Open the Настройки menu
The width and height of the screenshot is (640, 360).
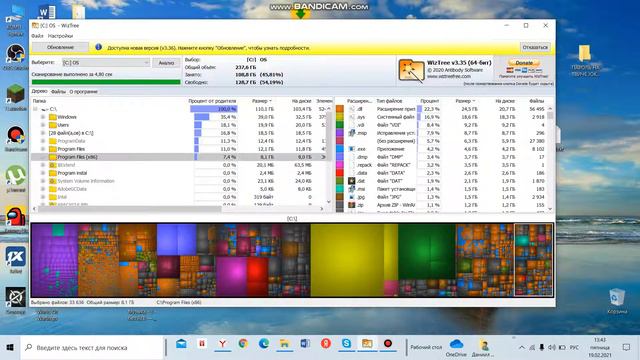(60, 36)
